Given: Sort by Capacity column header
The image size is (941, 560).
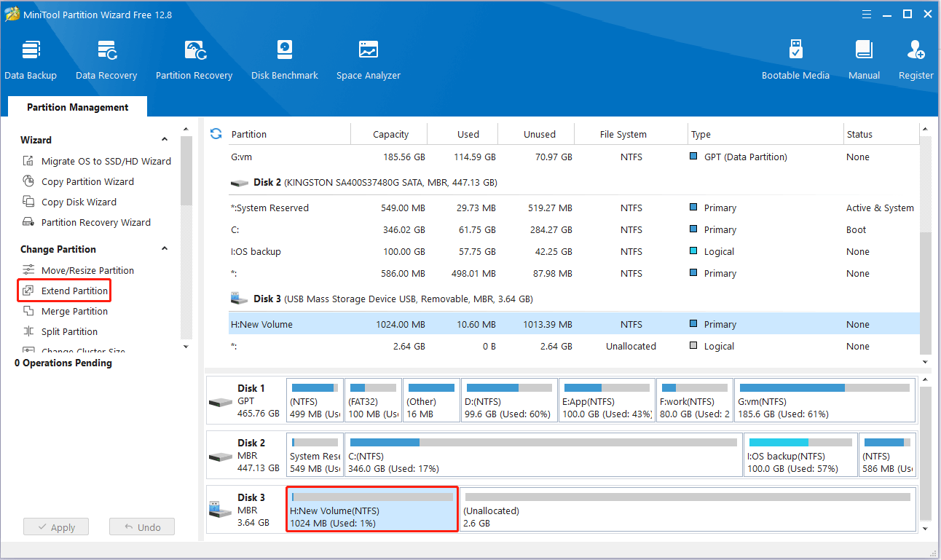Looking at the screenshot, I should point(390,134).
